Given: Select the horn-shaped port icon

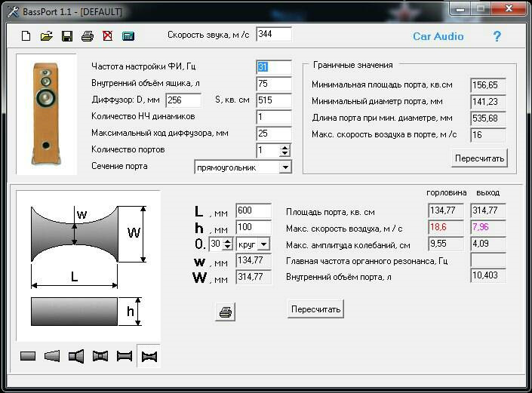Looking at the screenshot, I should point(76,356).
